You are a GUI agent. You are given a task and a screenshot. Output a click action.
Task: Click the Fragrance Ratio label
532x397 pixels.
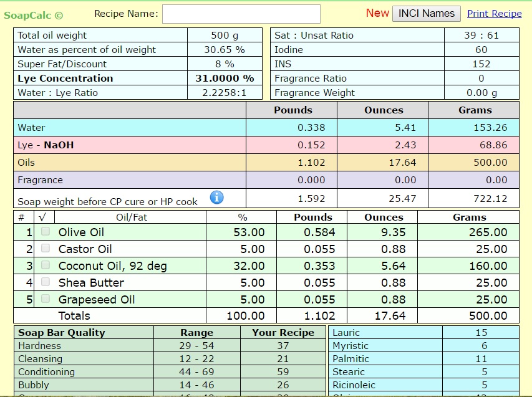(x=311, y=79)
